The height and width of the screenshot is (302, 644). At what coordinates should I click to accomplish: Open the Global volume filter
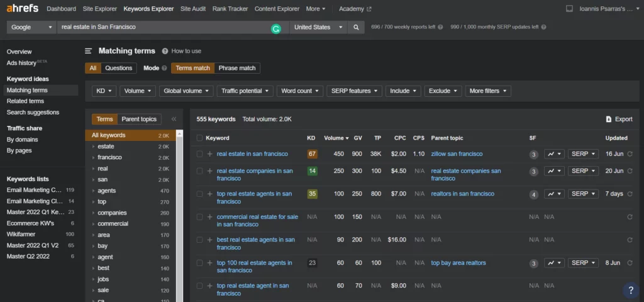coord(186,91)
